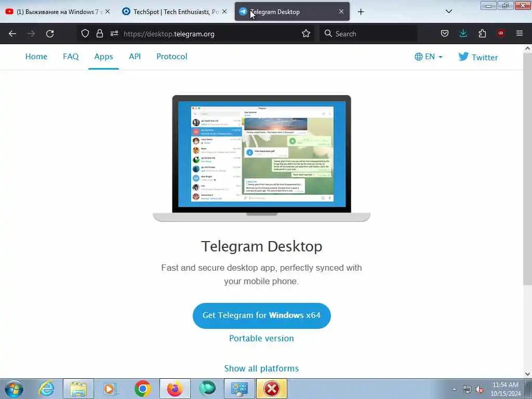
Task: Open the Portable version link
Action: coord(262,339)
